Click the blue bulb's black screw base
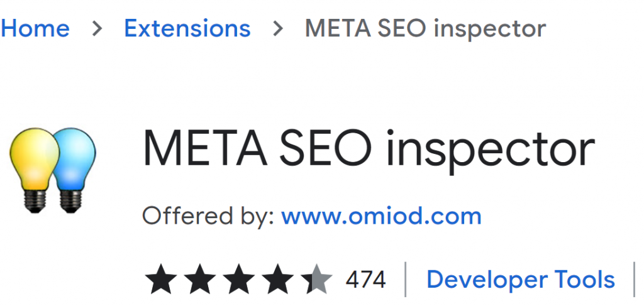The height and width of the screenshot is (306, 644). coord(70,202)
